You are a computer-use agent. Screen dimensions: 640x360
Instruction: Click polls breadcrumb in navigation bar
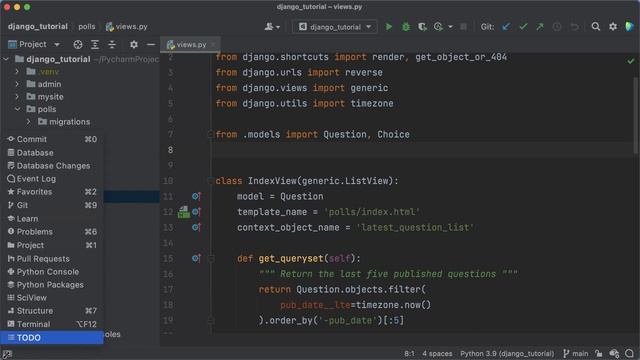[87, 27]
